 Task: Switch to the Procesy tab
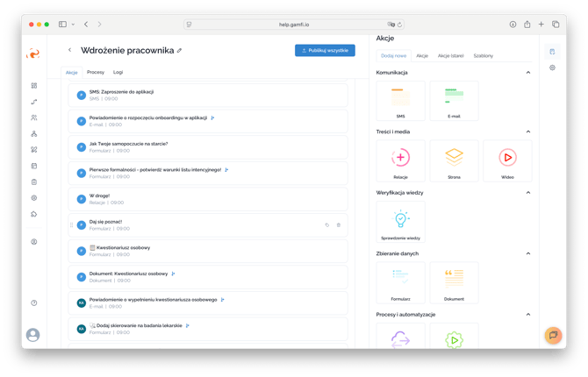coord(96,72)
